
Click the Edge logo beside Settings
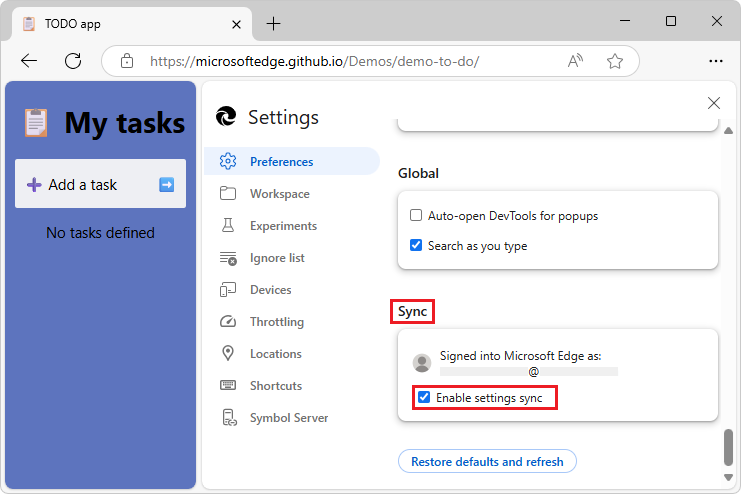pyautogui.click(x=226, y=116)
